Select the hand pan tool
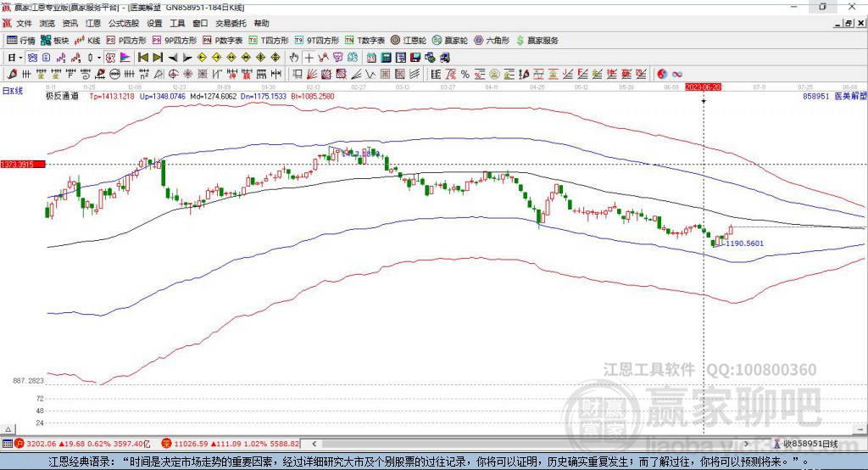868x470 pixels. [x=294, y=58]
